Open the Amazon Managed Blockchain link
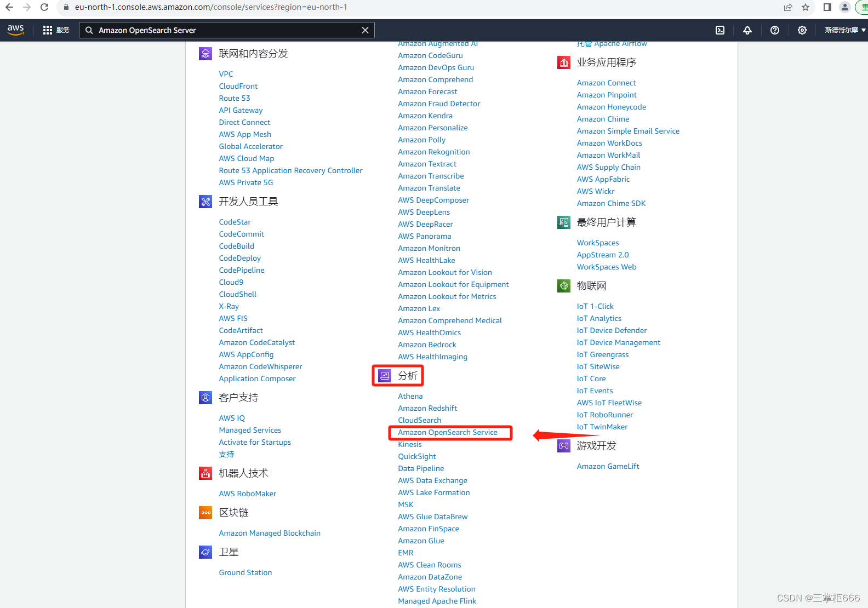868x608 pixels. 270,534
